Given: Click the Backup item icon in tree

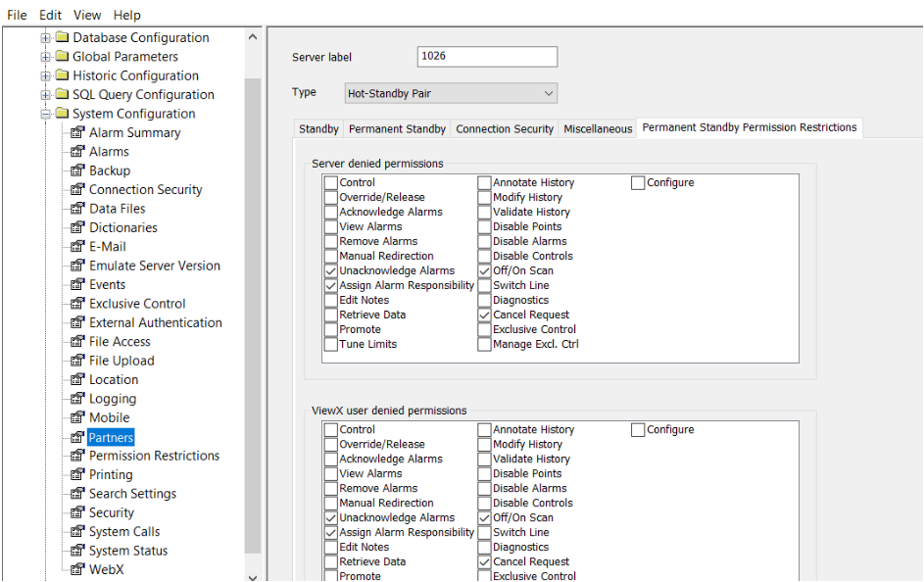Looking at the screenshot, I should 77,170.
